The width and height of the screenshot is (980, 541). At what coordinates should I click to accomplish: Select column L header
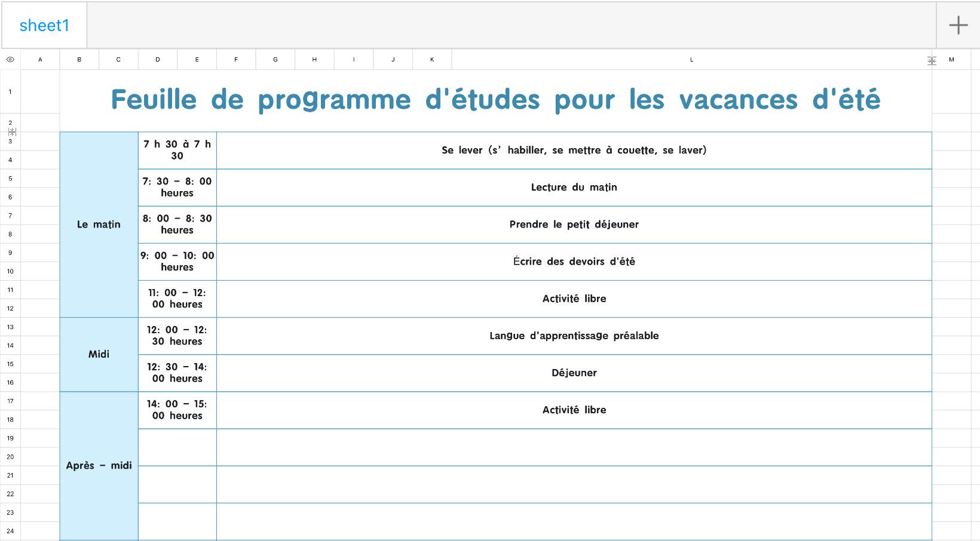coord(692,60)
